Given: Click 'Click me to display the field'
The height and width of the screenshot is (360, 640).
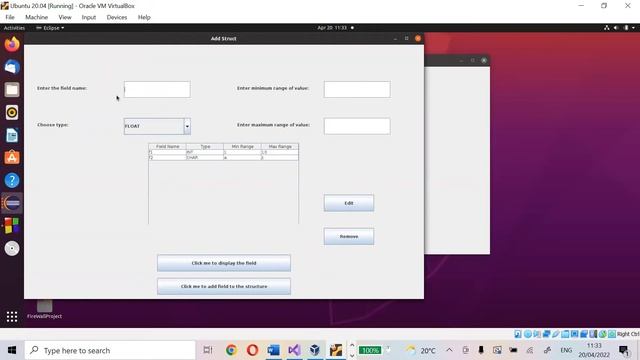Looking at the screenshot, I should click(x=224, y=263).
